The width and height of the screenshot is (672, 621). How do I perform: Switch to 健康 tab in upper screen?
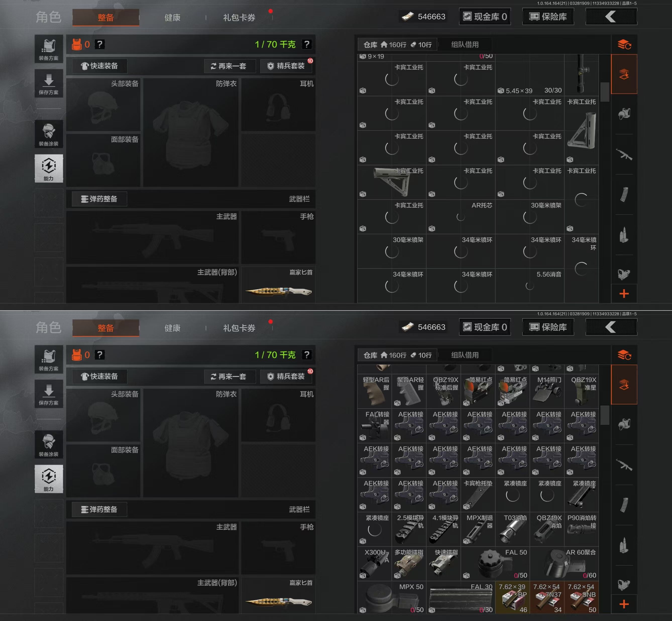point(172,18)
